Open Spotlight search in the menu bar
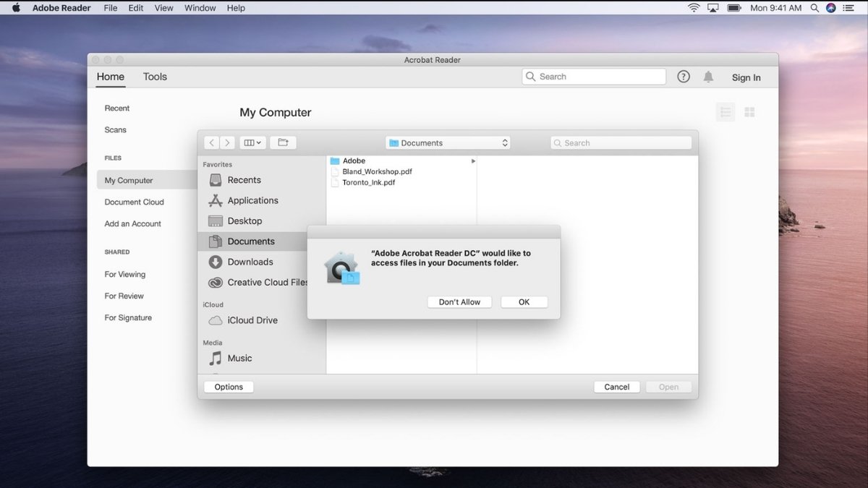The height and width of the screenshot is (488, 868). click(815, 8)
